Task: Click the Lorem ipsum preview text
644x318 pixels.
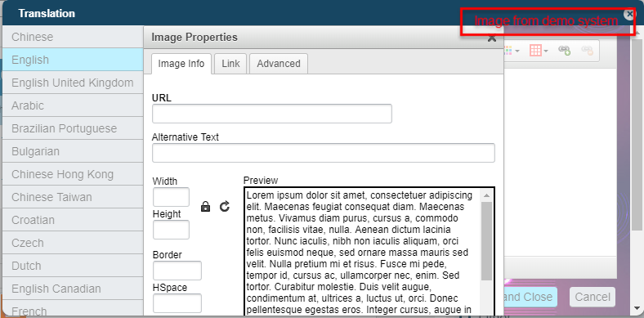Action: 360,253
